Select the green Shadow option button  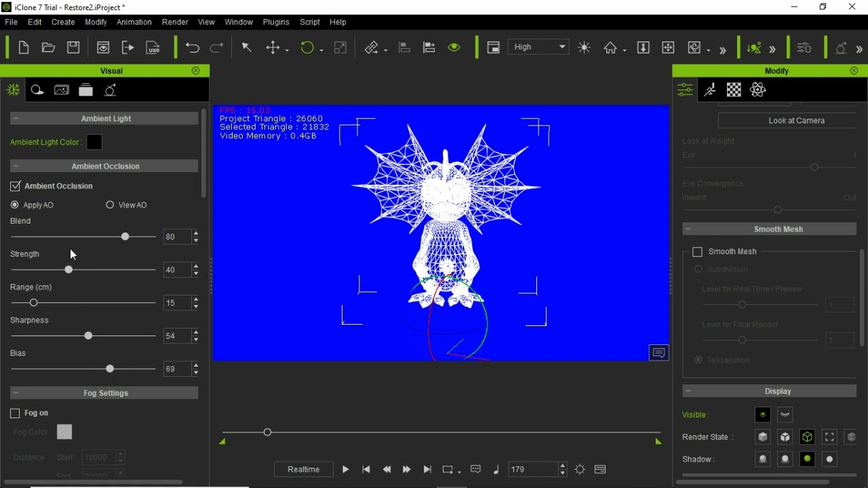click(x=808, y=459)
